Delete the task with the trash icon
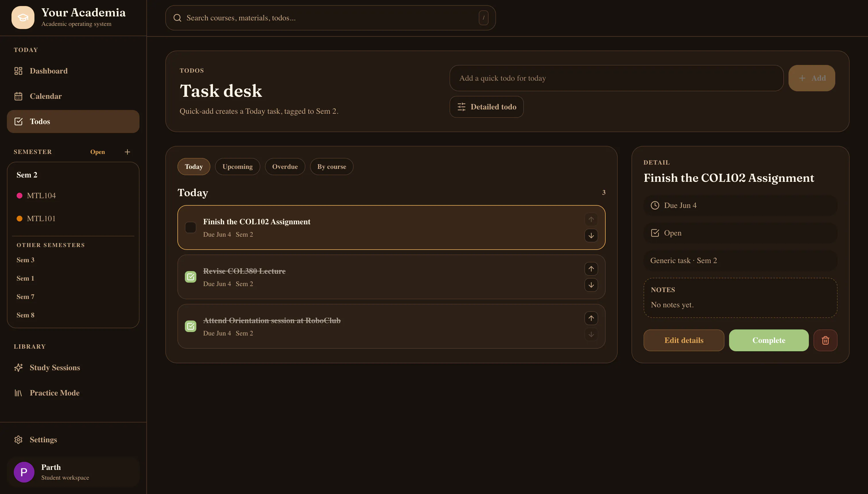868x494 pixels. click(825, 340)
